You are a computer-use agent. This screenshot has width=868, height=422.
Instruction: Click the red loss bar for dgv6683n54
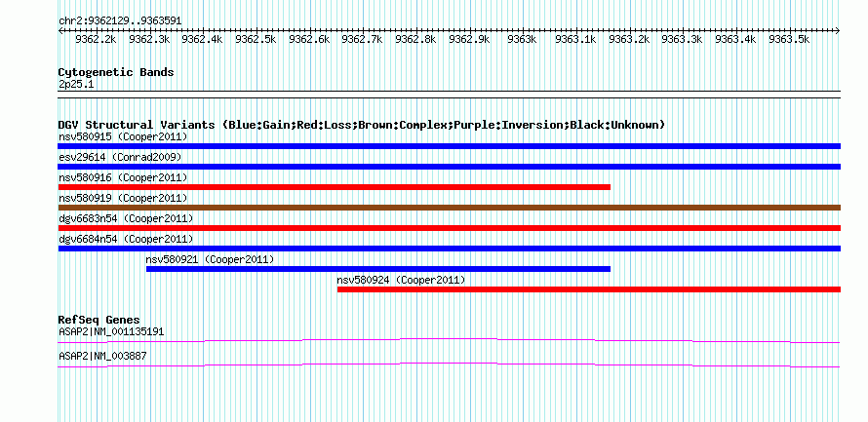click(449, 228)
